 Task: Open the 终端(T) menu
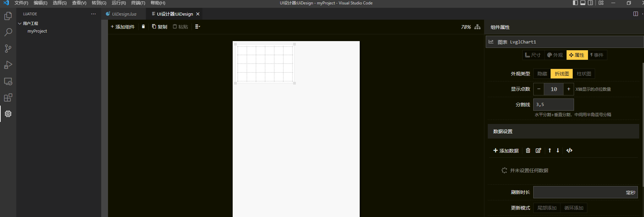point(138,3)
